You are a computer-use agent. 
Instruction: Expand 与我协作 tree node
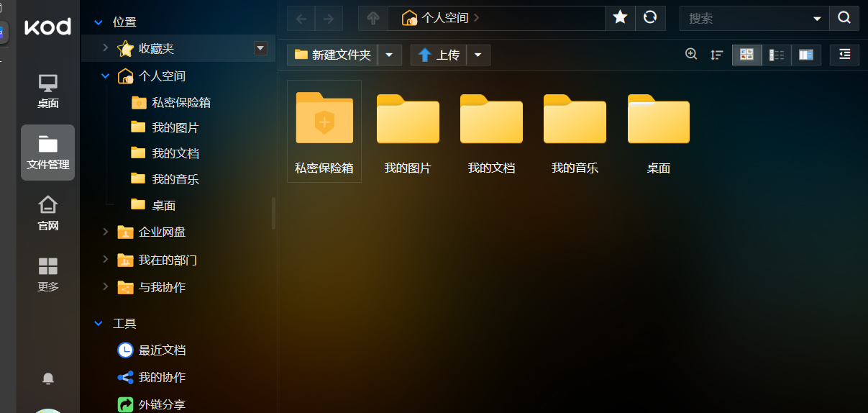point(106,286)
